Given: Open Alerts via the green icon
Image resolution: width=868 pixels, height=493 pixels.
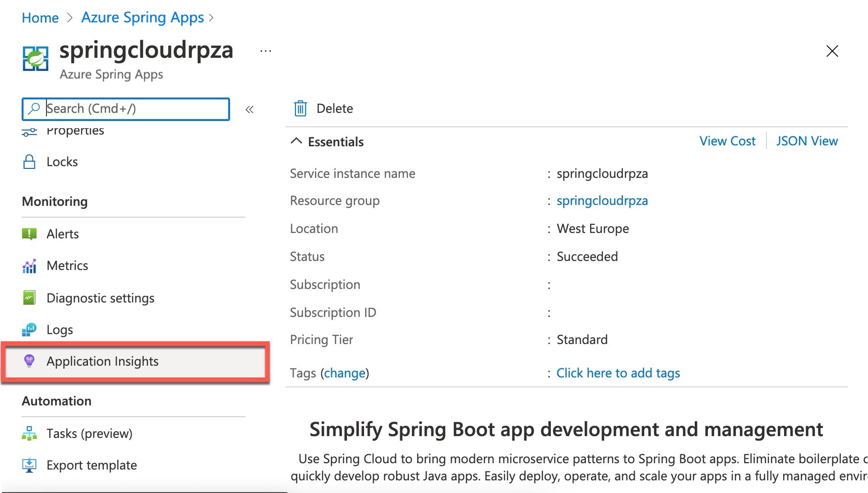Looking at the screenshot, I should click(x=29, y=234).
